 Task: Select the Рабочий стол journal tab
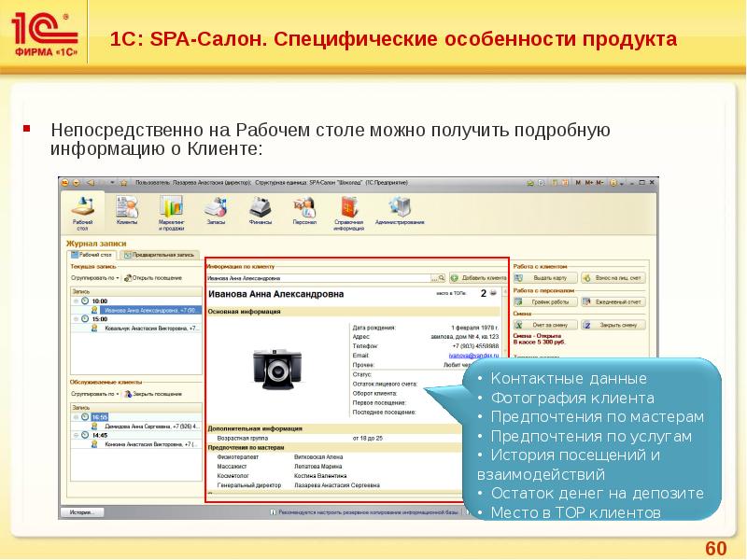[92, 254]
